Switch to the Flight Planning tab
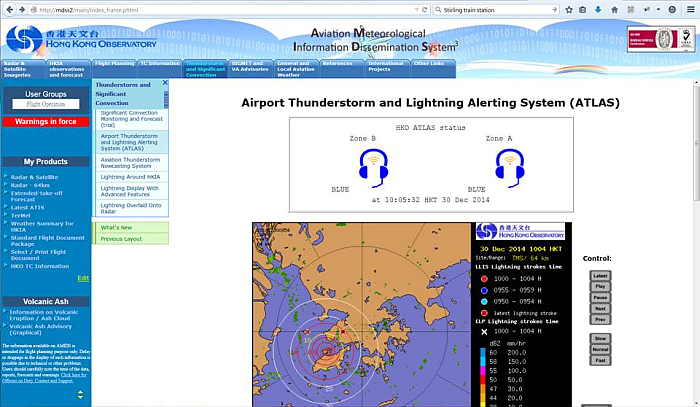 coord(115,69)
